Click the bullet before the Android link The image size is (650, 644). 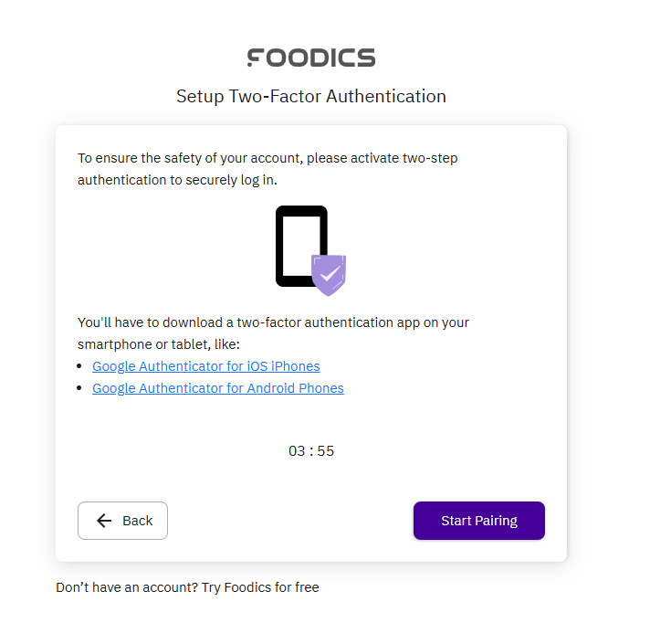tap(81, 389)
